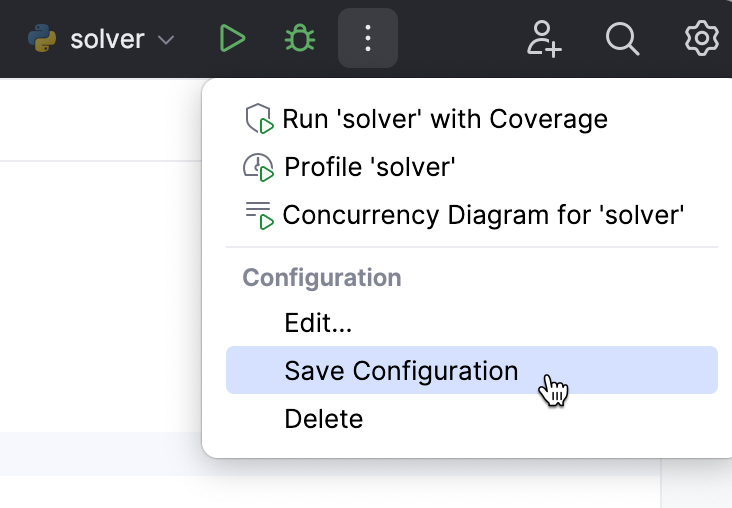Select Save Configuration menu item
This screenshot has height=508, width=732.
(x=401, y=371)
